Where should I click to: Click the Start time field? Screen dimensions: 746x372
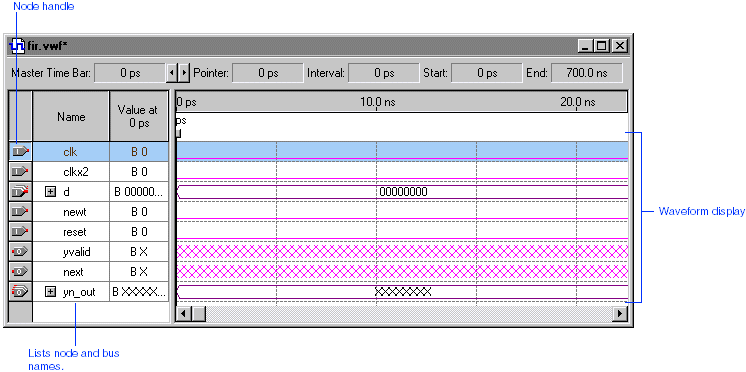coord(487,73)
